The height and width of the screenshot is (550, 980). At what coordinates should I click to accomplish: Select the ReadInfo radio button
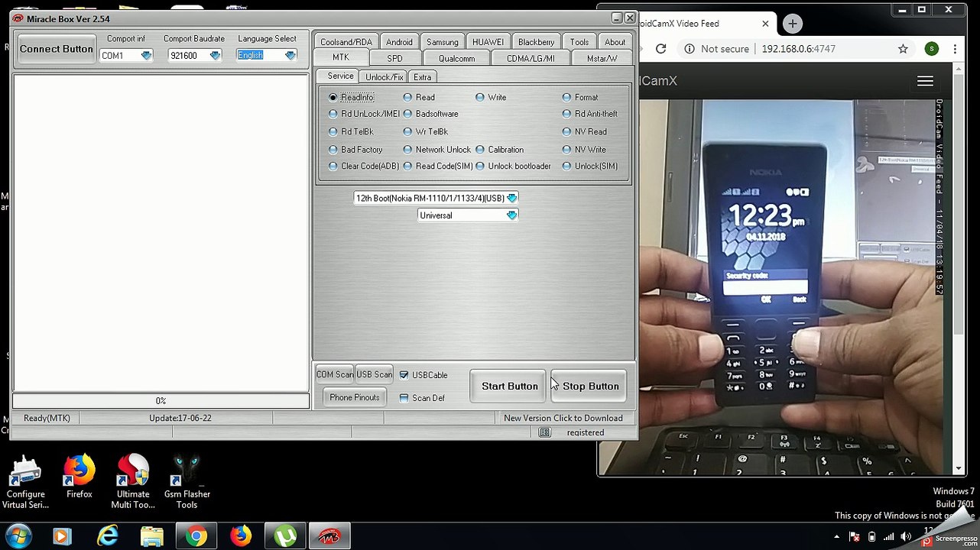tap(333, 98)
